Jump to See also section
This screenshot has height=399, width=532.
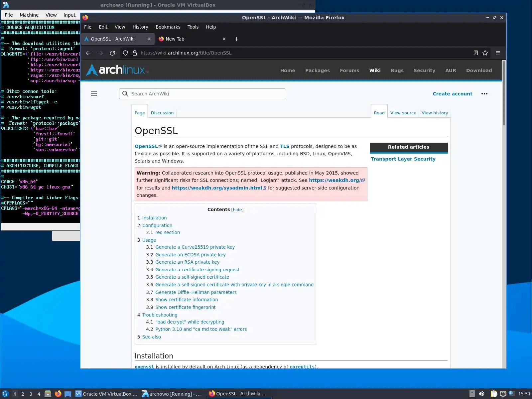(x=151, y=337)
